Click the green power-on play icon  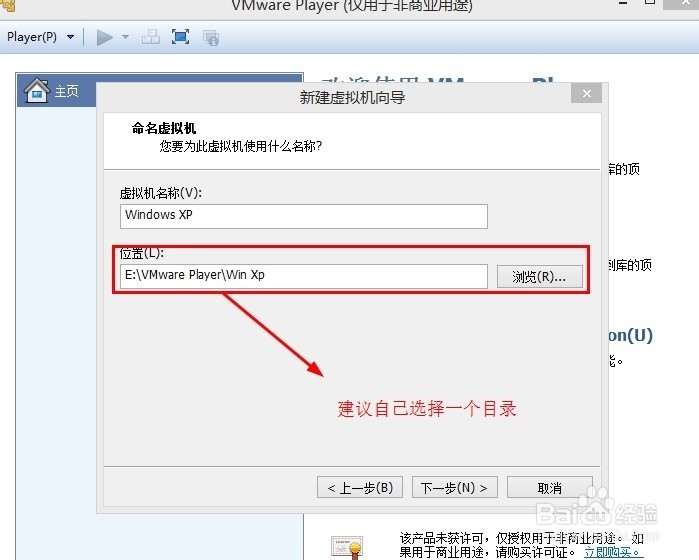click(105, 37)
